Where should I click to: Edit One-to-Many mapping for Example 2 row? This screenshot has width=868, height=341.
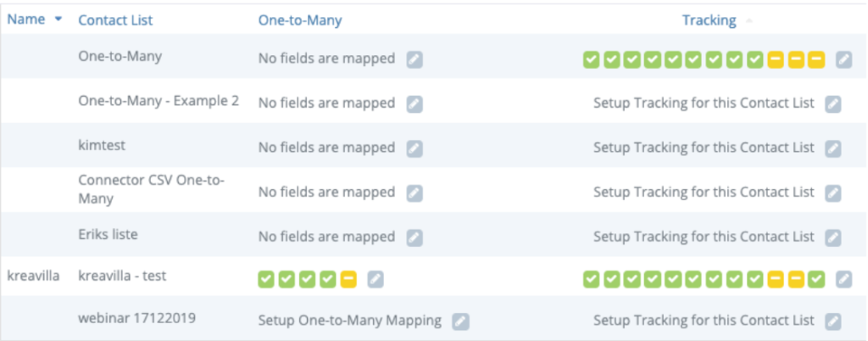tap(415, 103)
